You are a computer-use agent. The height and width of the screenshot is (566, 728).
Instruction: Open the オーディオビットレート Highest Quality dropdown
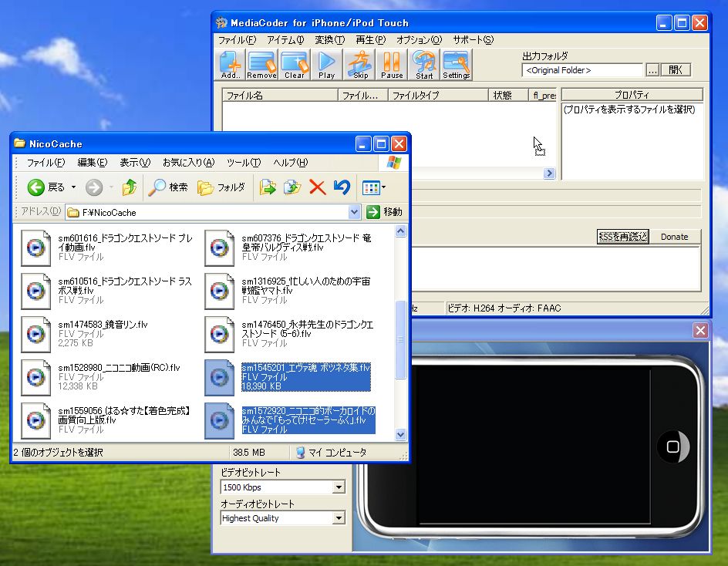pos(339,518)
